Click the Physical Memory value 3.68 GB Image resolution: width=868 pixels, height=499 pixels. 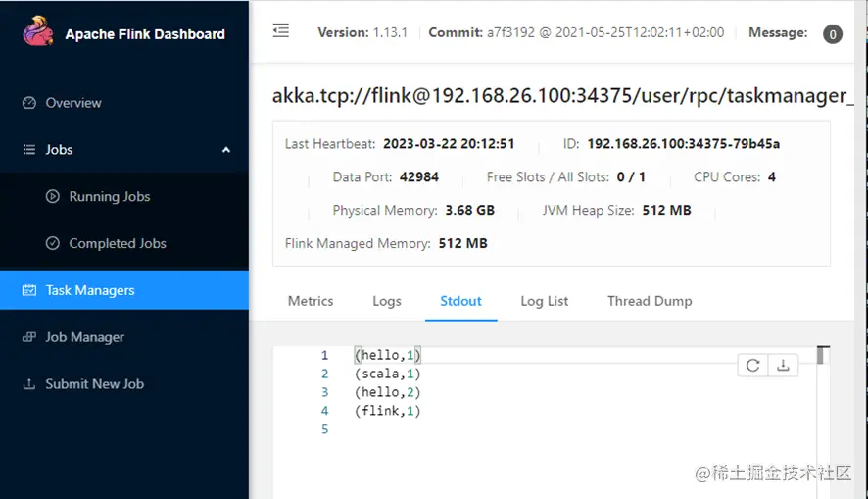click(470, 211)
